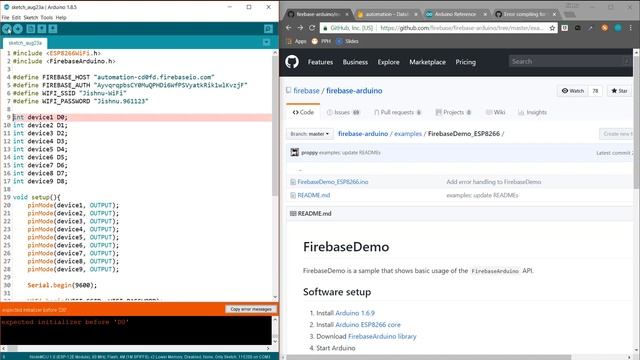Open the Help menu in Arduino

pyautogui.click(x=61, y=18)
